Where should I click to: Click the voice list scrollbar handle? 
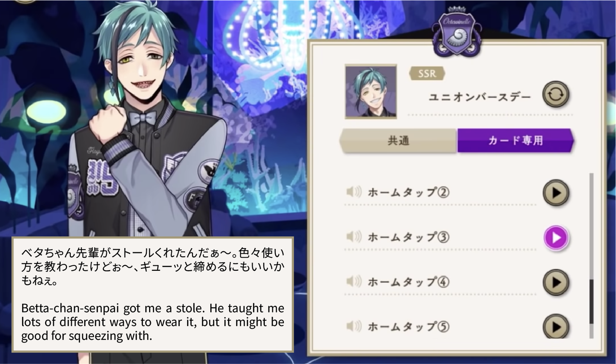coord(591,301)
